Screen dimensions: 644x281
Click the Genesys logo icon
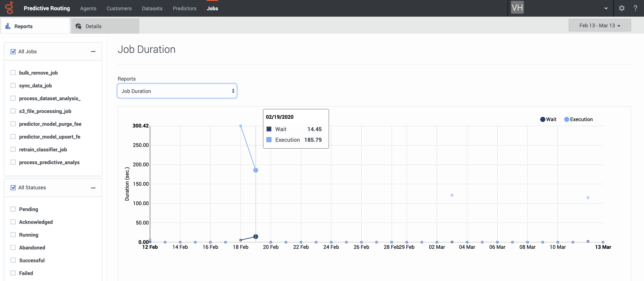pyautogui.click(x=9, y=8)
